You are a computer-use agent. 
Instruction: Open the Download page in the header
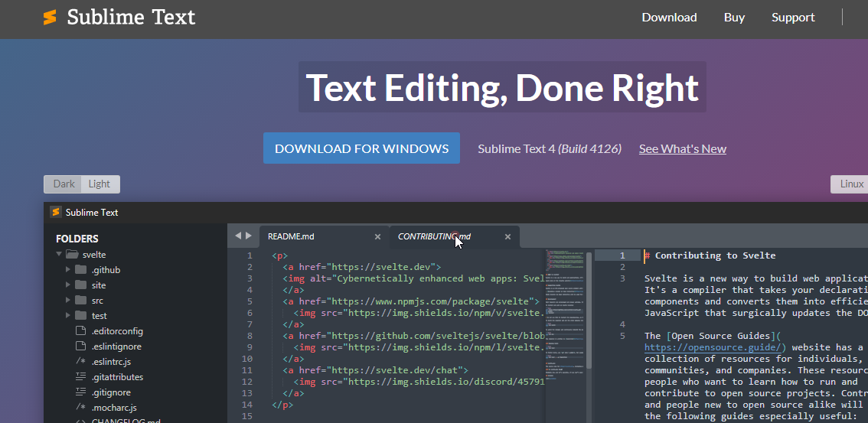(669, 17)
